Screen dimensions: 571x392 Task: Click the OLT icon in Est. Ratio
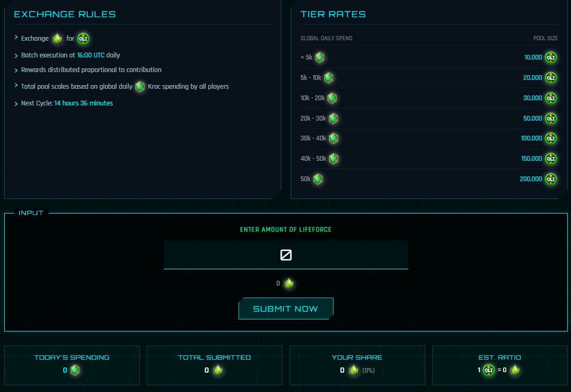[489, 370]
